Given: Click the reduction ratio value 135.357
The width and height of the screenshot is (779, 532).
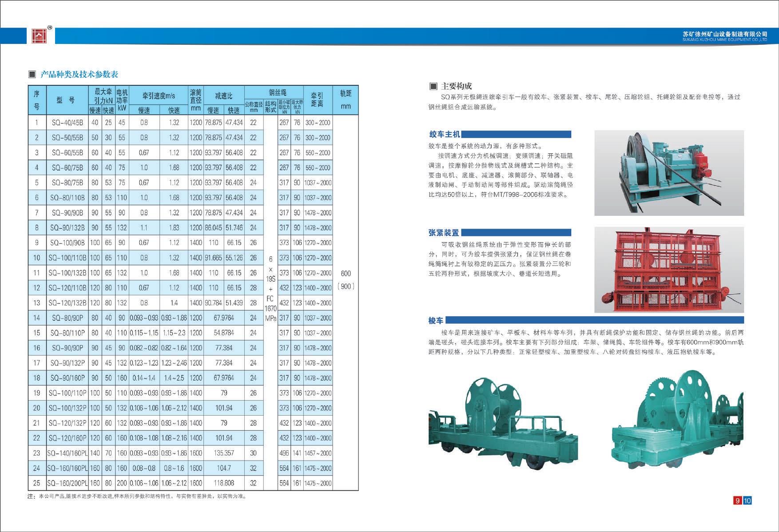Looking at the screenshot, I should [x=224, y=453].
